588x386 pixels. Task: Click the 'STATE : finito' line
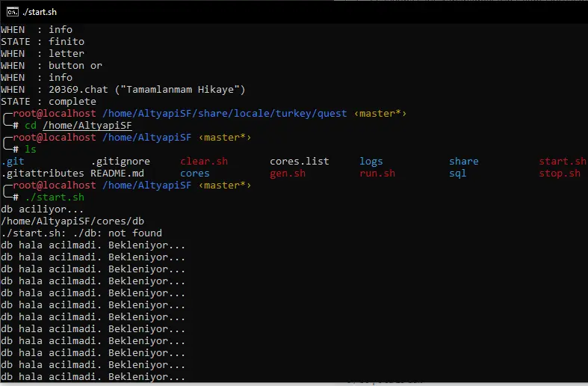[x=43, y=42]
